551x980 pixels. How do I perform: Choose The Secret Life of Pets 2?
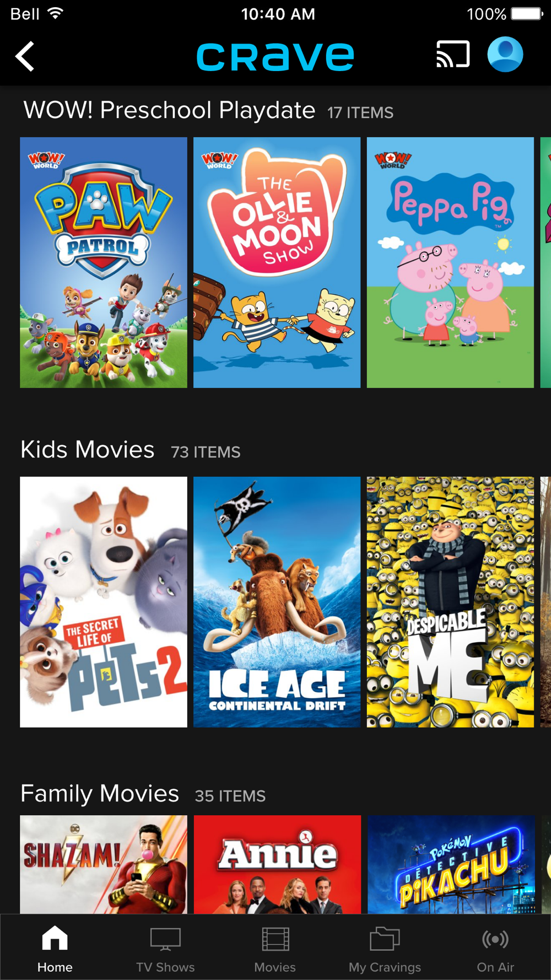point(104,602)
